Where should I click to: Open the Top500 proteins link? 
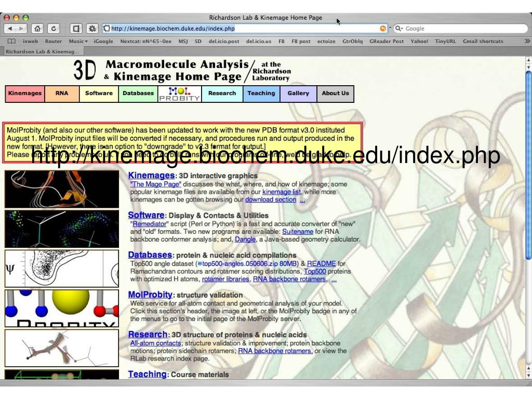point(315,271)
